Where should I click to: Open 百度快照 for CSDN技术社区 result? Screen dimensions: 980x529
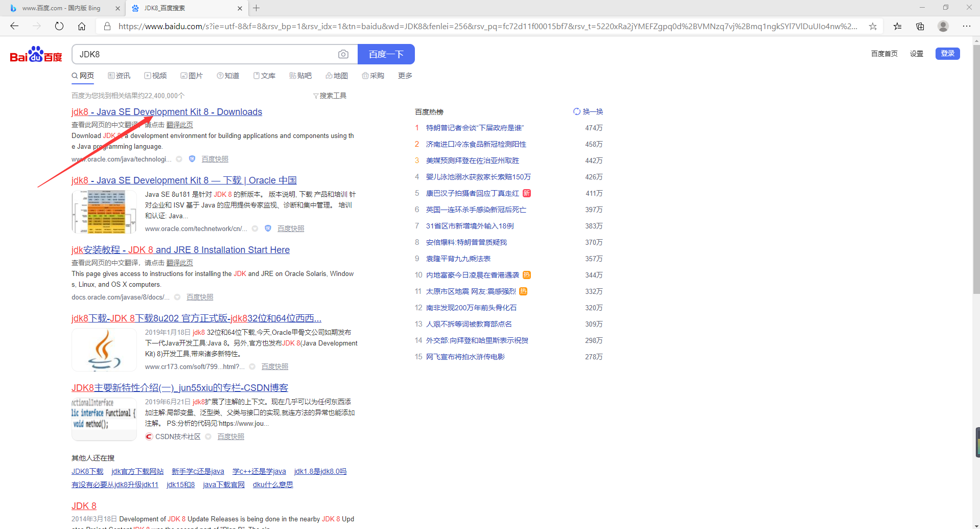[231, 436]
